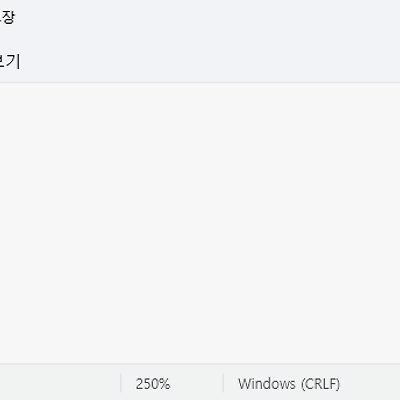This screenshot has width=400, height=400.
Task: Click the Windows (CRLF) line ending indicator
Action: tap(289, 384)
